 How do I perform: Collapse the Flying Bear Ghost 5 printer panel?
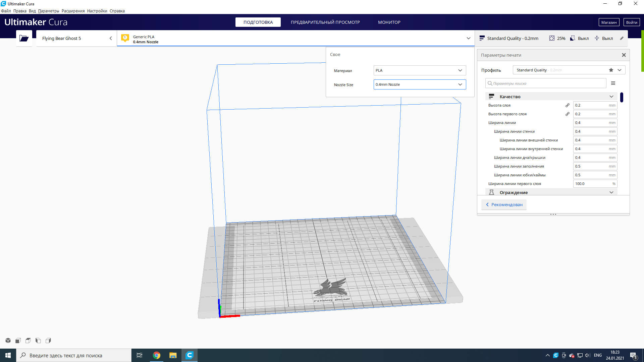[x=111, y=38]
